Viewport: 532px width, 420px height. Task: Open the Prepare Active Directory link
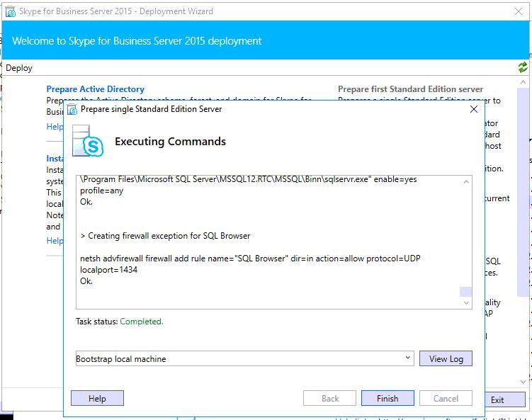click(96, 89)
